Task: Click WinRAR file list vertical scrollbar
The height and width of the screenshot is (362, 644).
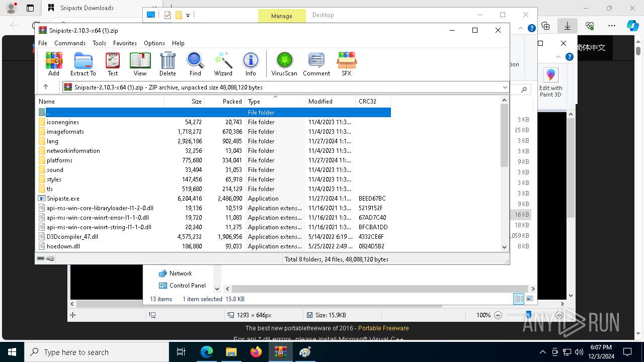Action: tap(505, 136)
